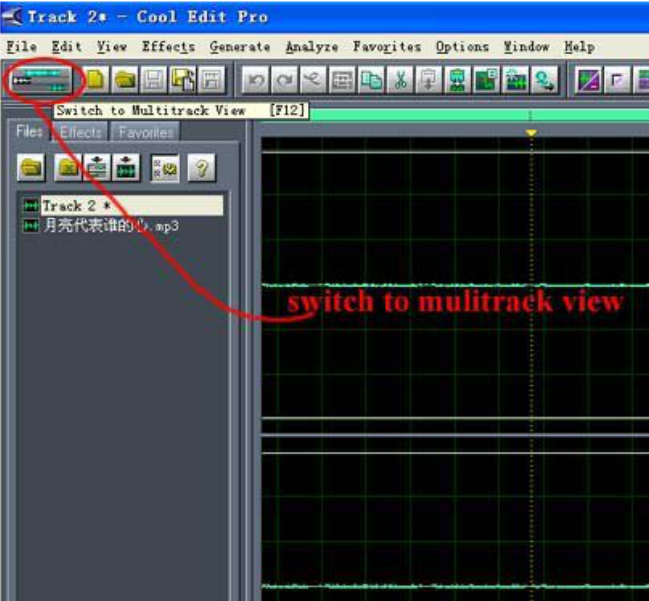Image resolution: width=649 pixels, height=601 pixels.
Task: Click the waveform-with-arrows icon after Mix Paste
Action: tap(516, 79)
